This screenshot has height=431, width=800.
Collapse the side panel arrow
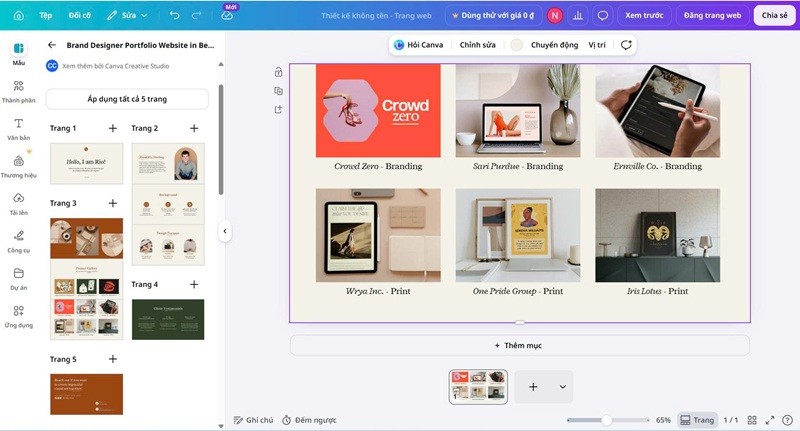(x=225, y=231)
